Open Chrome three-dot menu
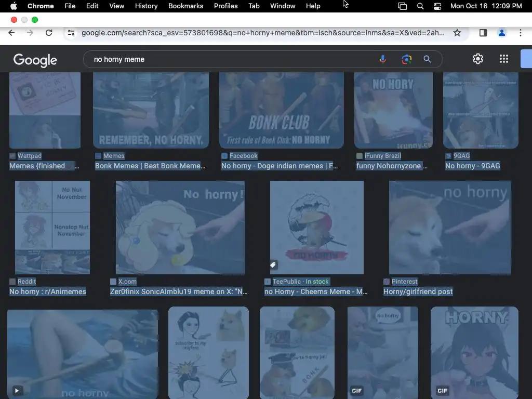Screen dimensions: 532x399 521,33
